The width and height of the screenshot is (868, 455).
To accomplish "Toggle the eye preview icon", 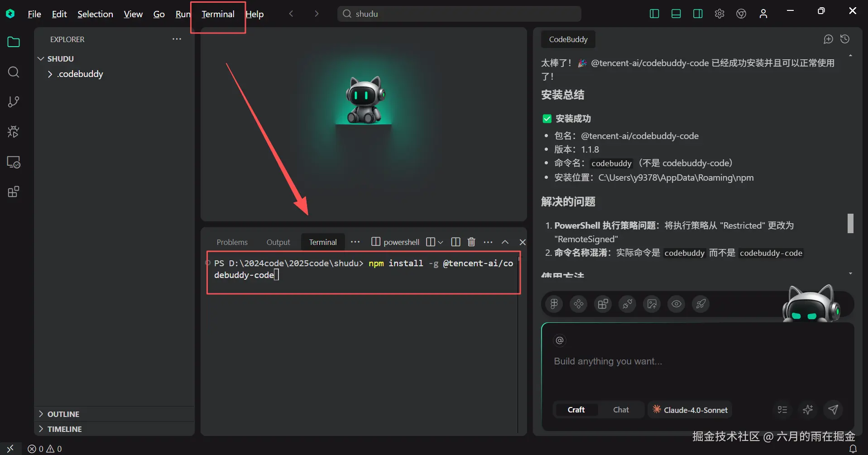I will click(x=676, y=304).
